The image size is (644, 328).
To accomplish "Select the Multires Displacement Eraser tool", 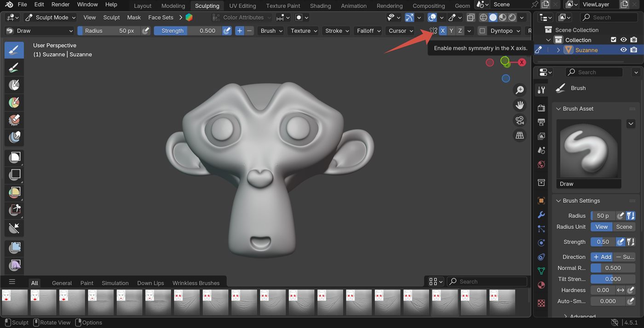I will point(14,120).
